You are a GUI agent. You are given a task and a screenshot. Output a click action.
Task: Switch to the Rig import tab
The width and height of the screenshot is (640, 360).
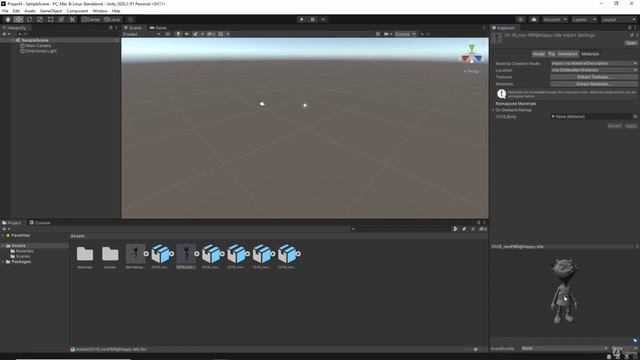551,54
